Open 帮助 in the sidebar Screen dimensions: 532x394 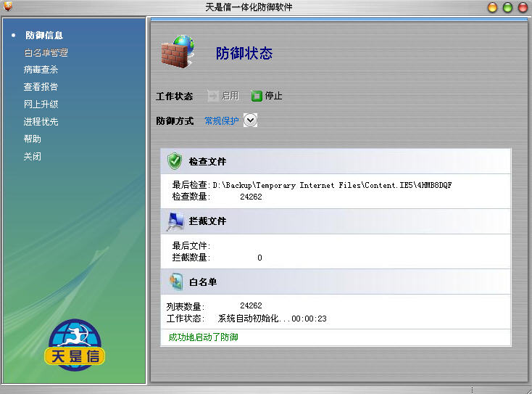(32, 139)
